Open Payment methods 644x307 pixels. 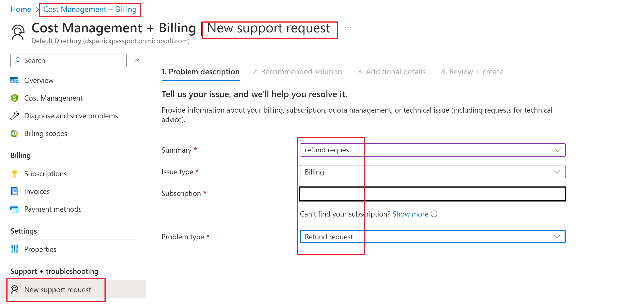tap(53, 209)
